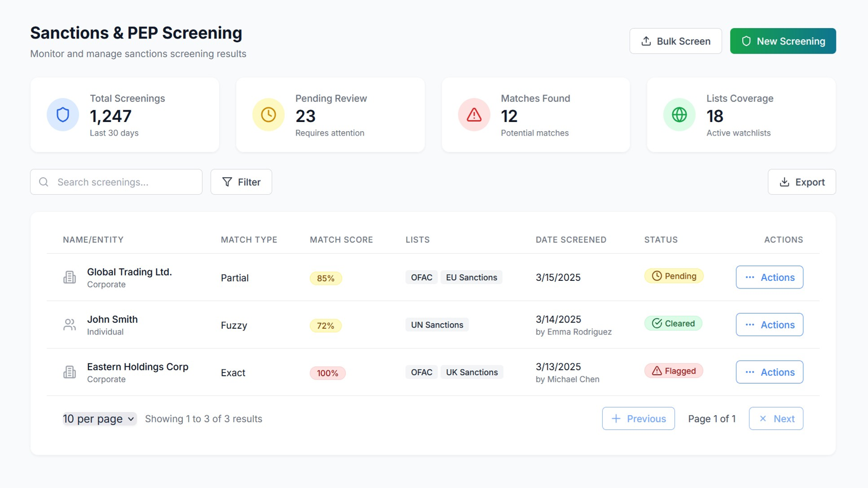
Task: Click the warning triangle icon in Matches Found
Action: [474, 114]
